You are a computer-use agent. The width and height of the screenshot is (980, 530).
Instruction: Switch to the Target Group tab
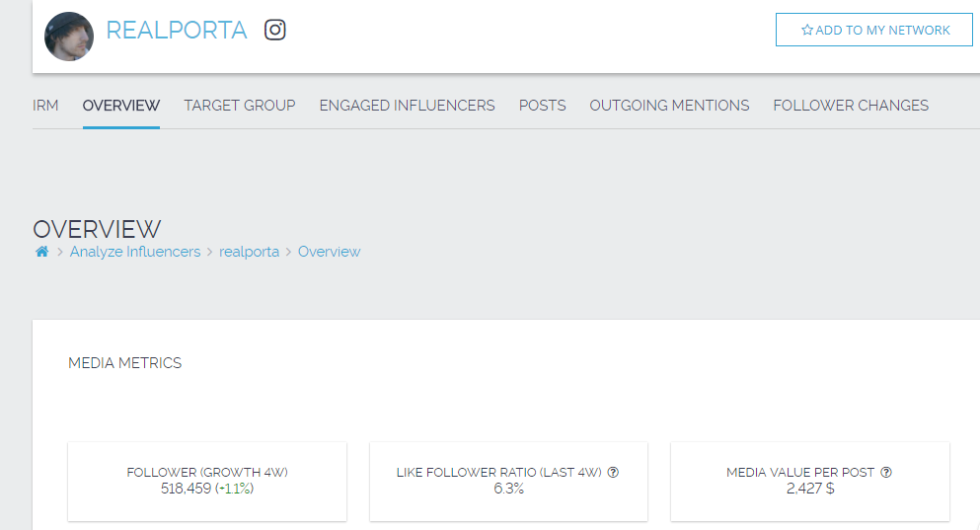click(x=240, y=106)
